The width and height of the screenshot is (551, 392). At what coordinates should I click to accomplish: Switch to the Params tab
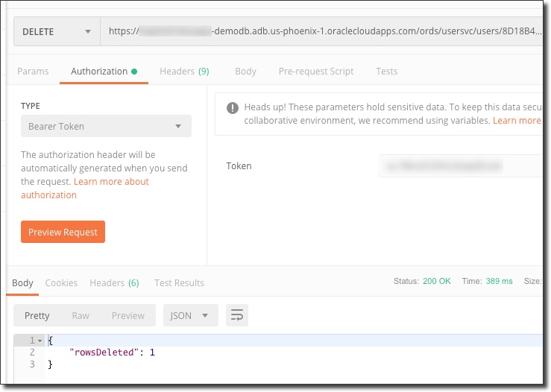(33, 72)
